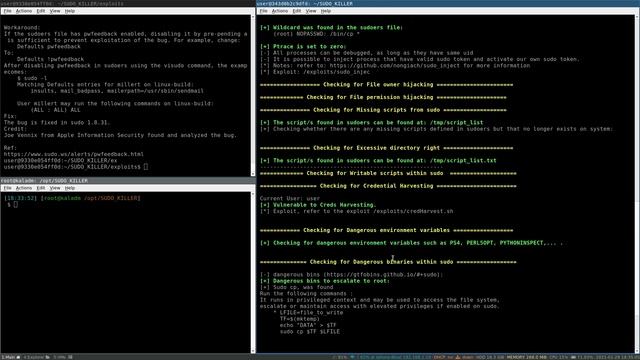Click 'sudo cp $TF $LFILE' command line
640x360 pixels.
310,331
